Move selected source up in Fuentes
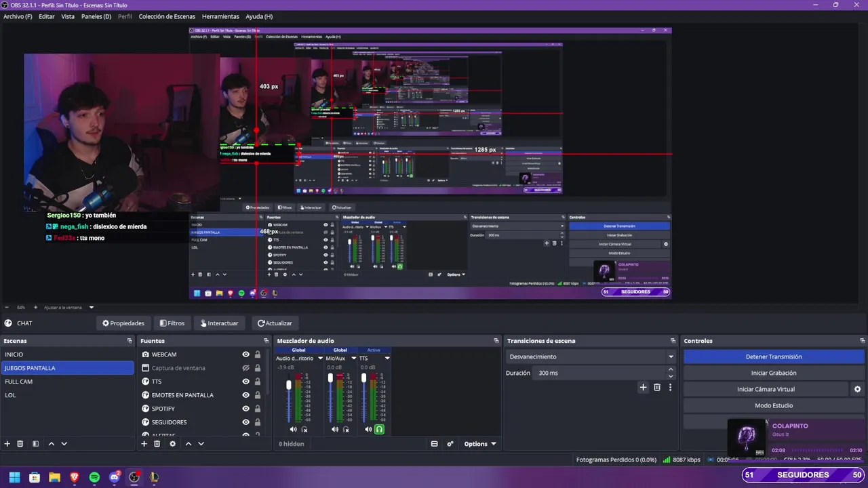Image resolution: width=868 pixels, height=488 pixels. click(x=189, y=444)
